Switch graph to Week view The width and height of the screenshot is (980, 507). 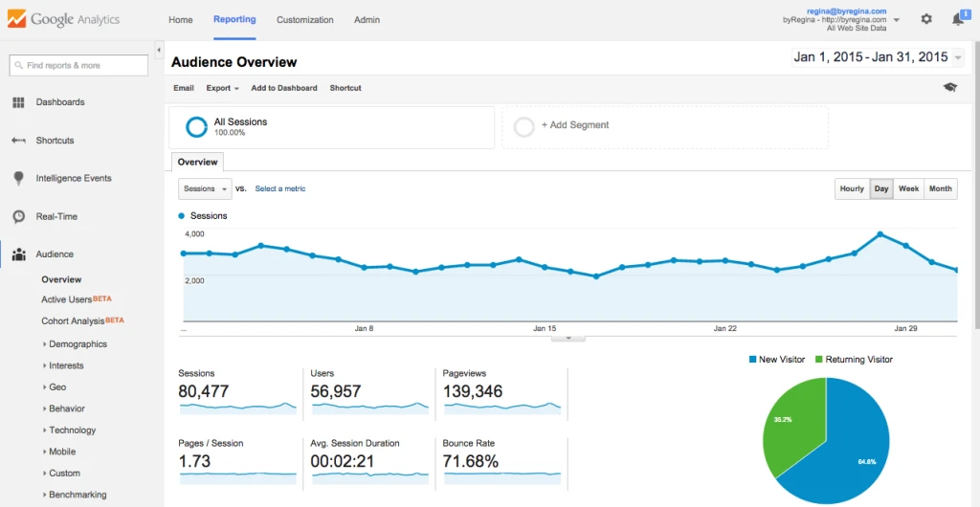[x=909, y=188]
